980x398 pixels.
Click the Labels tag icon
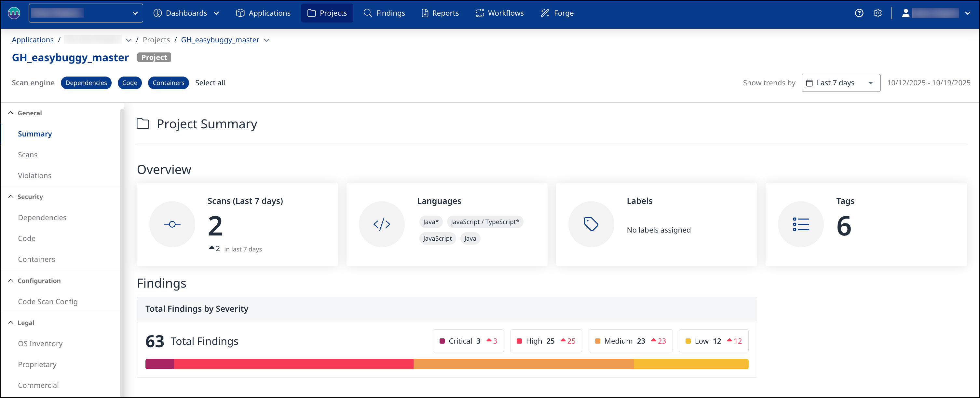coord(591,224)
